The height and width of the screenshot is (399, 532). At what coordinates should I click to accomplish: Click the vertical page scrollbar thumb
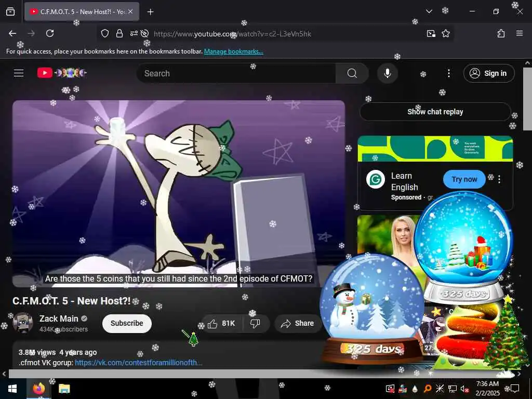pos(527,98)
